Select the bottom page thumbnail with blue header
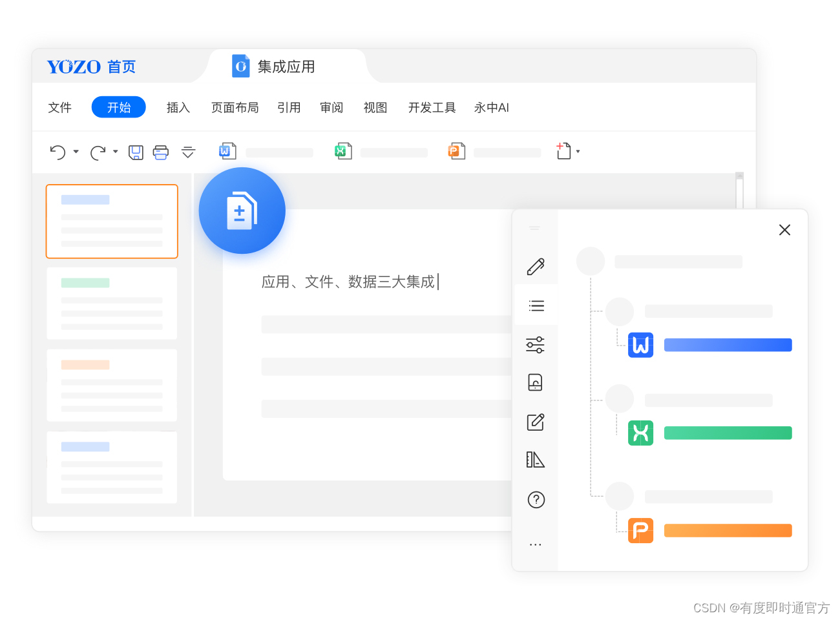This screenshot has width=840, height=620. click(x=112, y=468)
